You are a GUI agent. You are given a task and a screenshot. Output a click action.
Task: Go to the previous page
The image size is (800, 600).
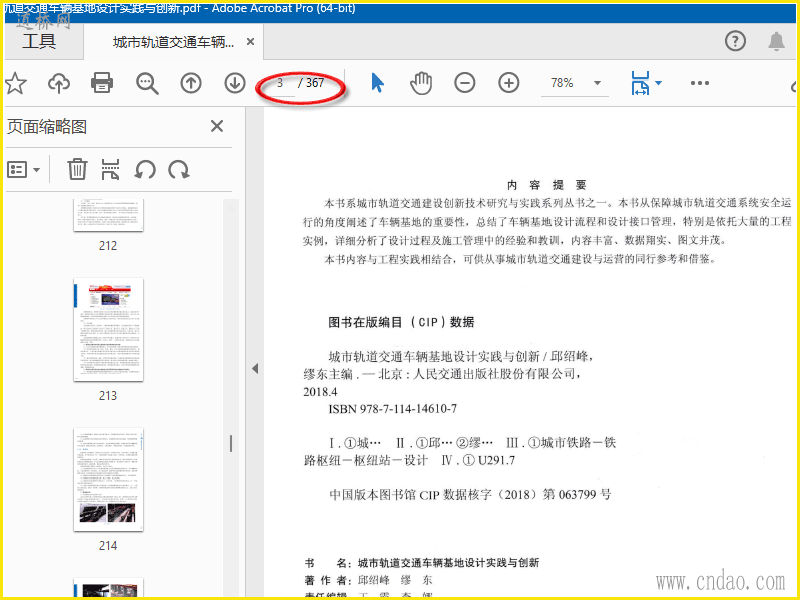coord(191,83)
